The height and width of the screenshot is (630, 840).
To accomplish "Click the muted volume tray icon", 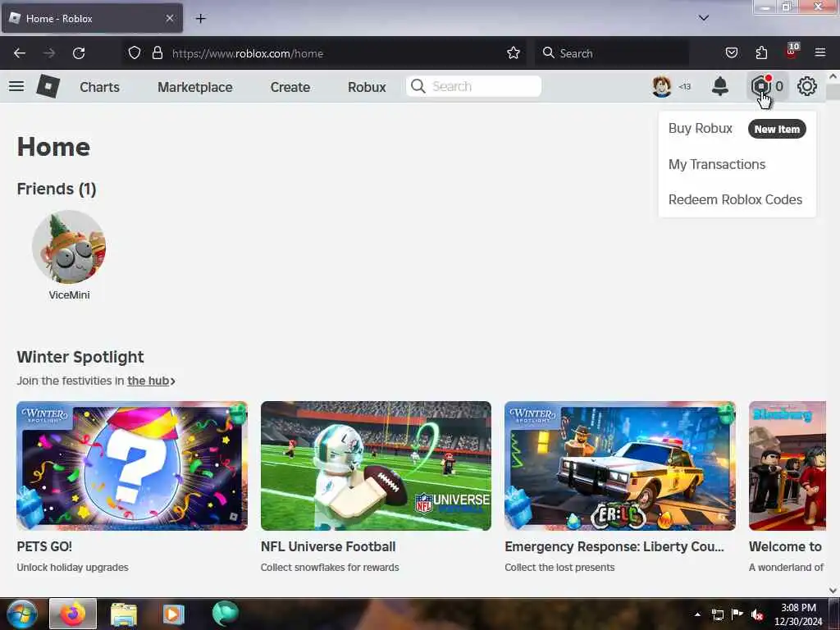I will click(757, 615).
